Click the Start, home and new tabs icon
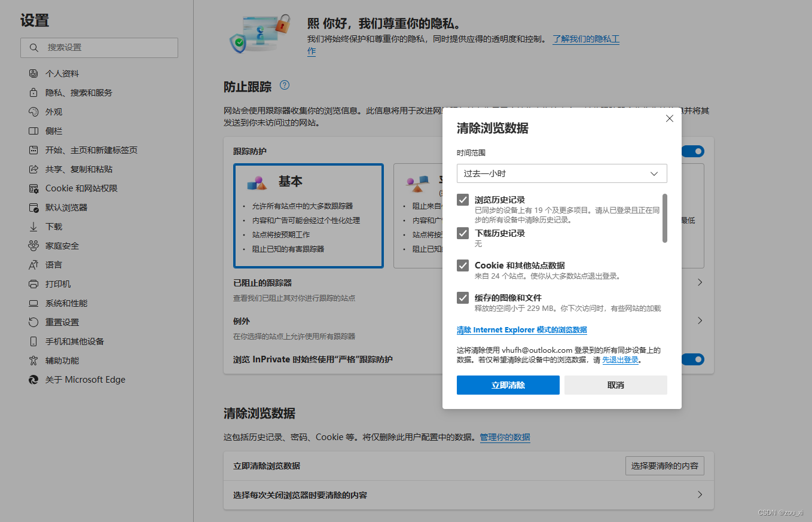Screen dimensions: 812x522 coord(33,150)
